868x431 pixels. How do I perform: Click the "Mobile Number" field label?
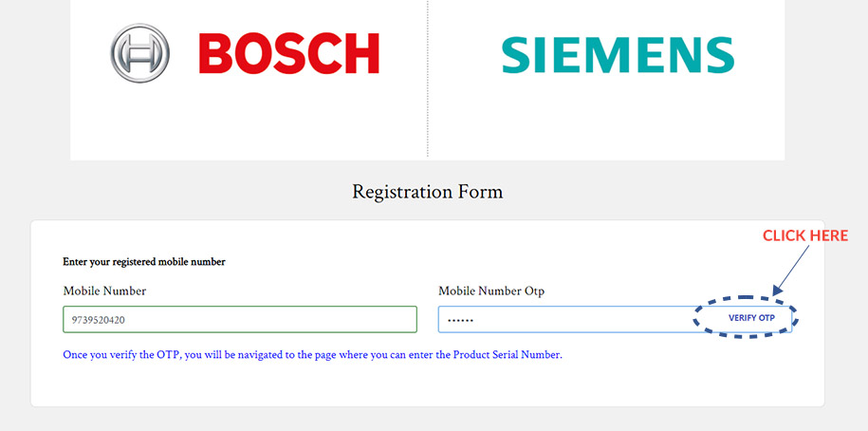tap(104, 290)
